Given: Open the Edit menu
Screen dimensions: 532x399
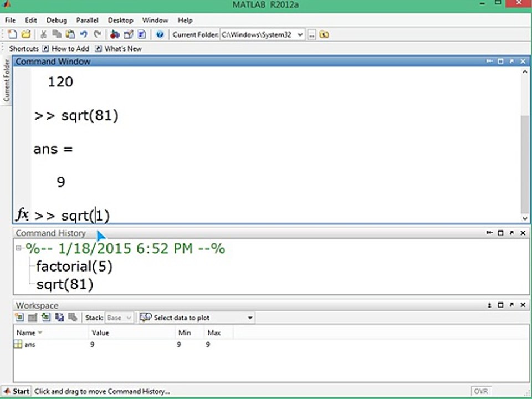Looking at the screenshot, I should [31, 21].
